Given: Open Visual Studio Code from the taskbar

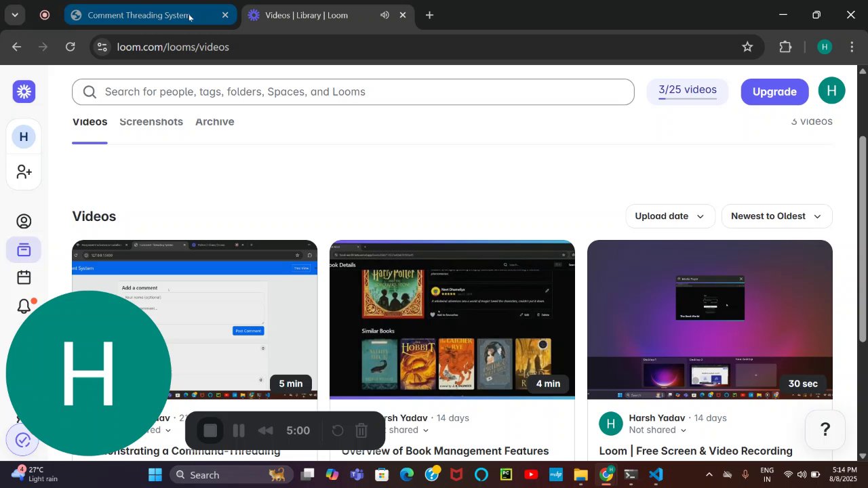Looking at the screenshot, I should 656,474.
